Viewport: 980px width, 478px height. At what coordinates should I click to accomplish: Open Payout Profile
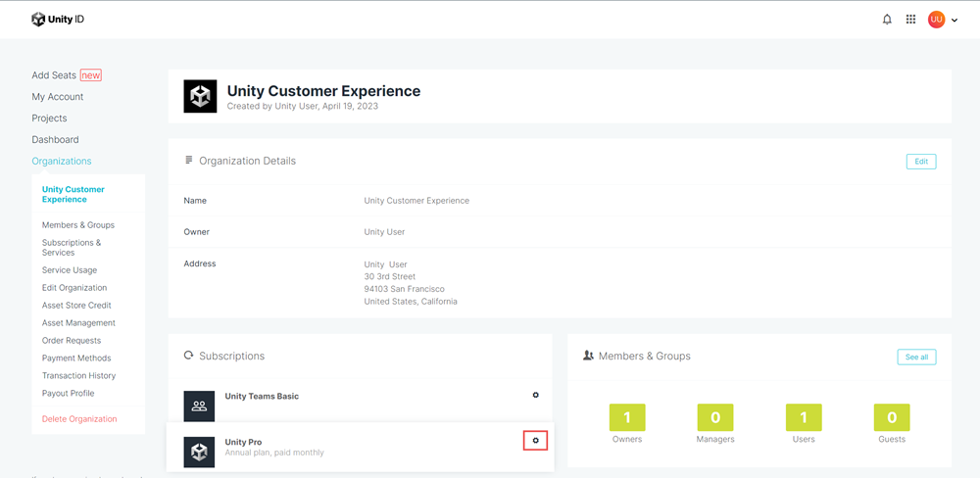coord(69,393)
